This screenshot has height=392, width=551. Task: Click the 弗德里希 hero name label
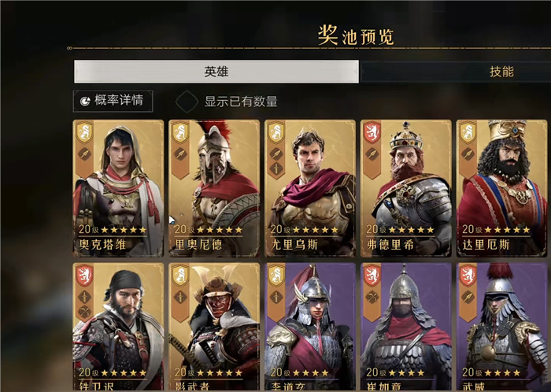click(x=390, y=245)
